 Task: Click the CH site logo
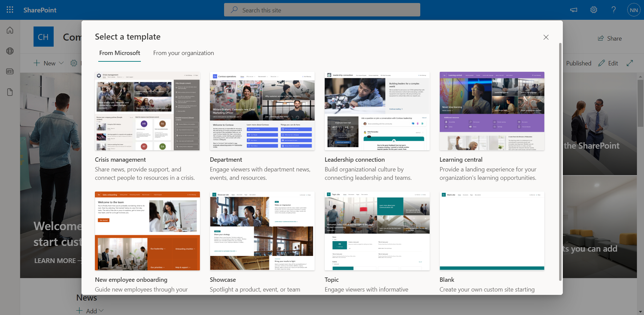coord(44,37)
